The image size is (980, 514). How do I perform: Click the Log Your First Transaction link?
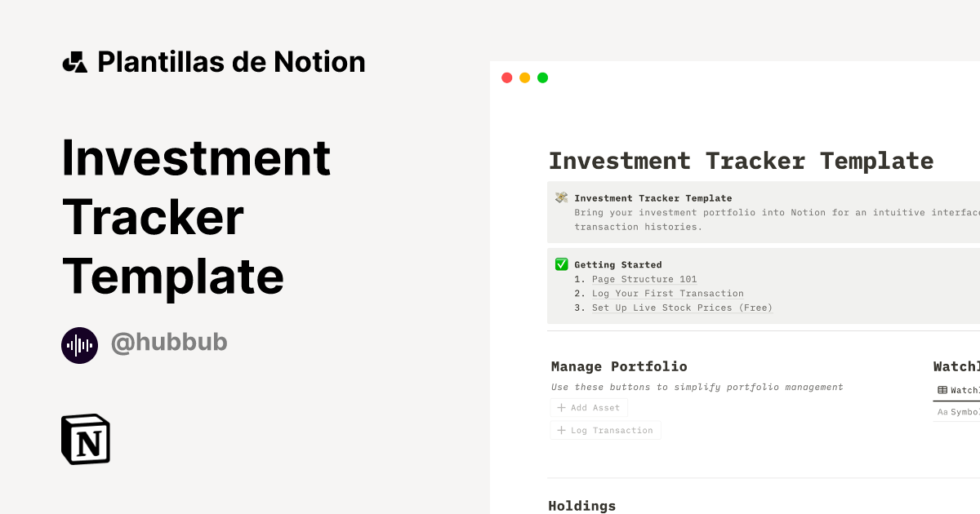click(667, 293)
